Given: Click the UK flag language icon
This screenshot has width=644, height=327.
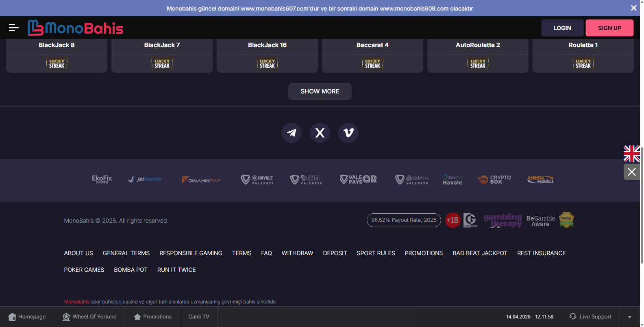Looking at the screenshot, I should (x=632, y=154).
